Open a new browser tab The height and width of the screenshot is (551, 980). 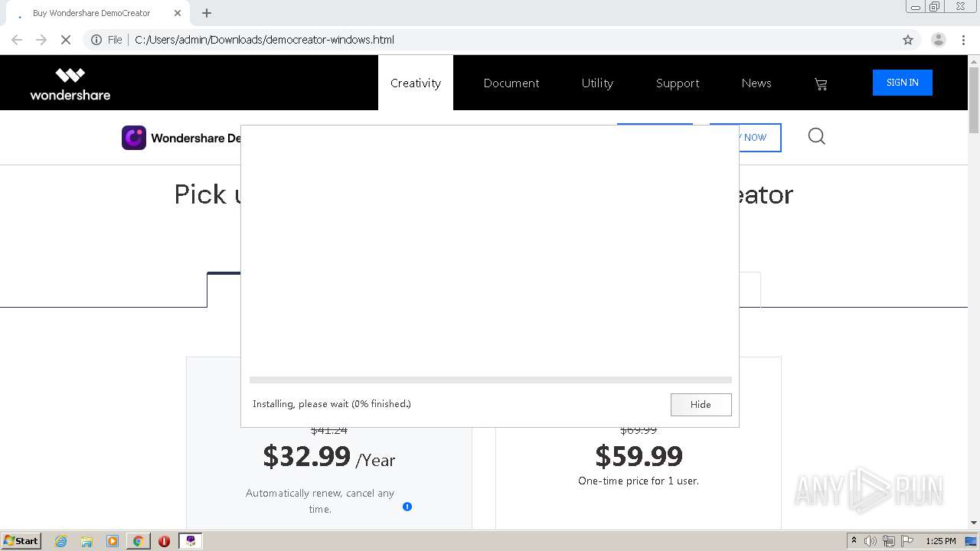click(207, 13)
